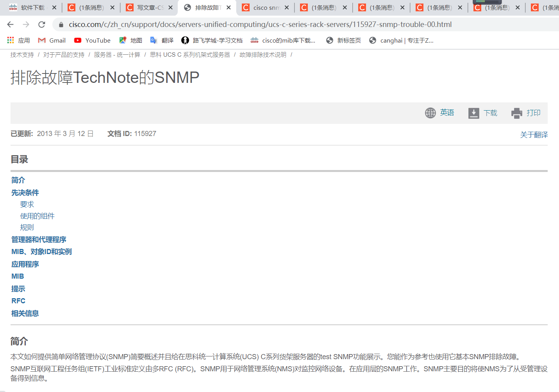The width and height of the screenshot is (559, 392).
Task: Open the RFC section link
Action: [x=18, y=301]
